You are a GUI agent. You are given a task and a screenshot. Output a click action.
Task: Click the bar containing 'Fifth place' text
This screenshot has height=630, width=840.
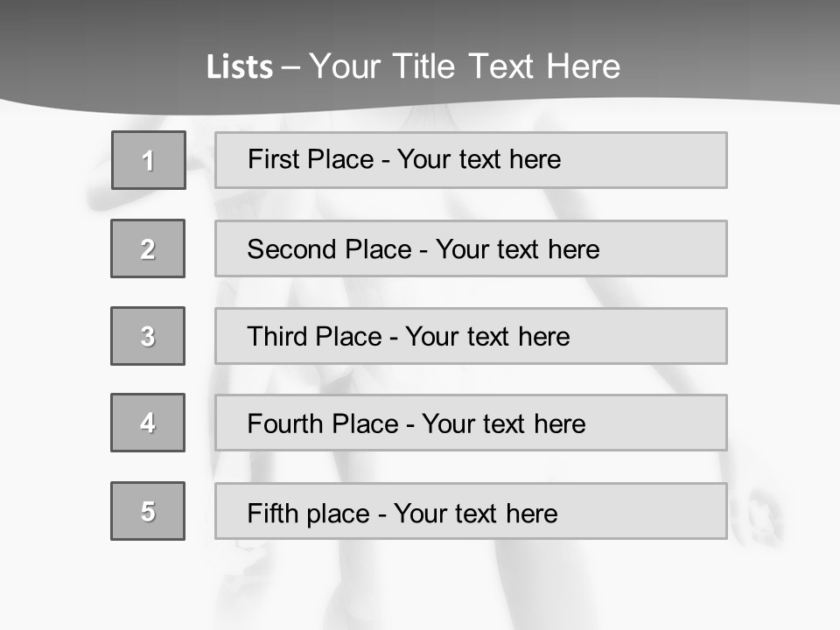471,511
